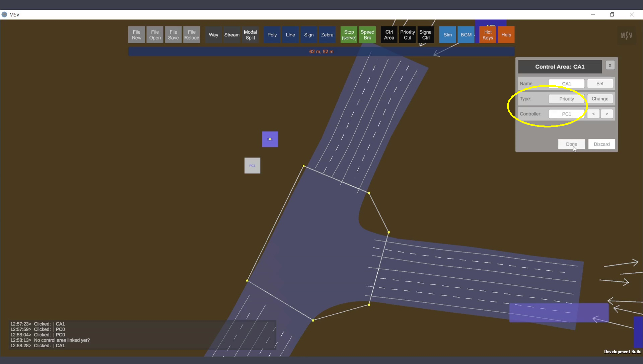This screenshot has height=364, width=643.
Task: Toggle the BGM button
Action: 466,35
